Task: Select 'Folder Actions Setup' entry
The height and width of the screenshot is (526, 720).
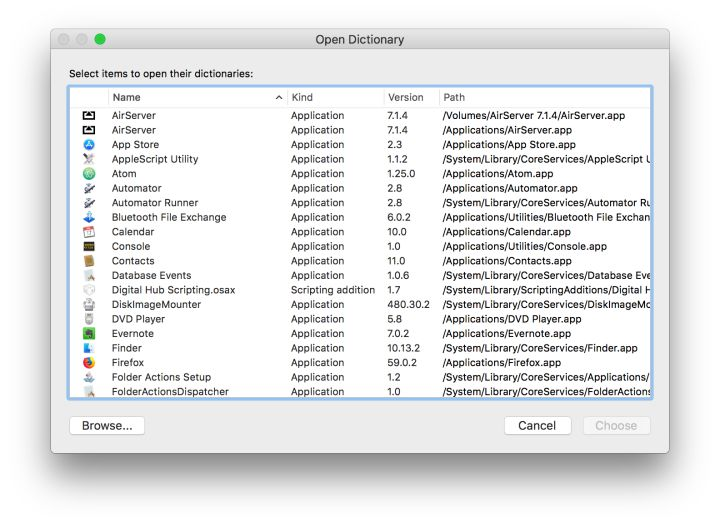Action: coord(162,377)
